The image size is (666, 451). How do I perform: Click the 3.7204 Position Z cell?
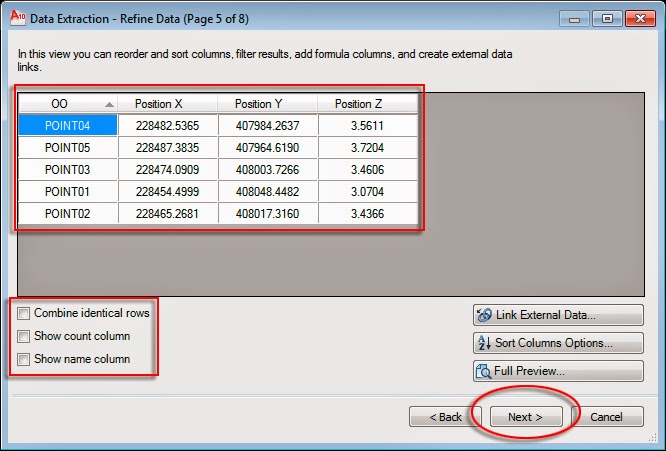click(x=367, y=148)
